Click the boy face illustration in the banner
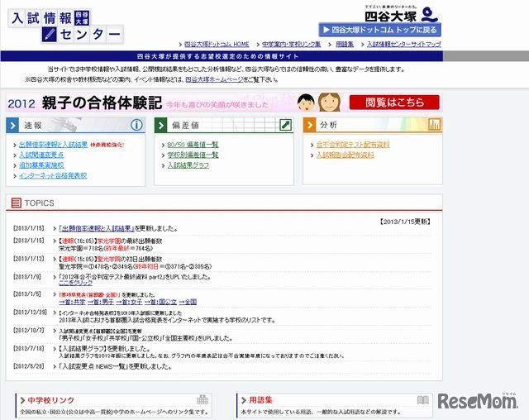The width and height of the screenshot is (529, 420). coord(306,103)
